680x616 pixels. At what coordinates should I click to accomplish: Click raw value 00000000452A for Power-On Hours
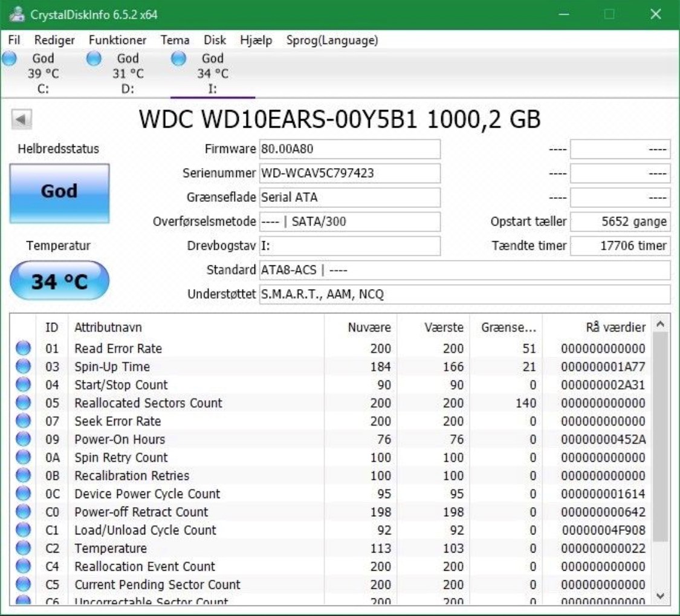tap(603, 439)
